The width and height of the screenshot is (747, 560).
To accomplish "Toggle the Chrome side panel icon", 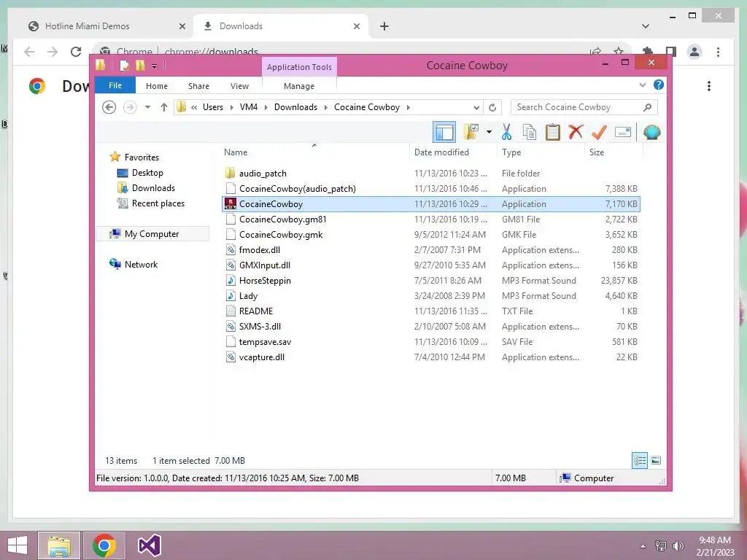I will point(671,52).
